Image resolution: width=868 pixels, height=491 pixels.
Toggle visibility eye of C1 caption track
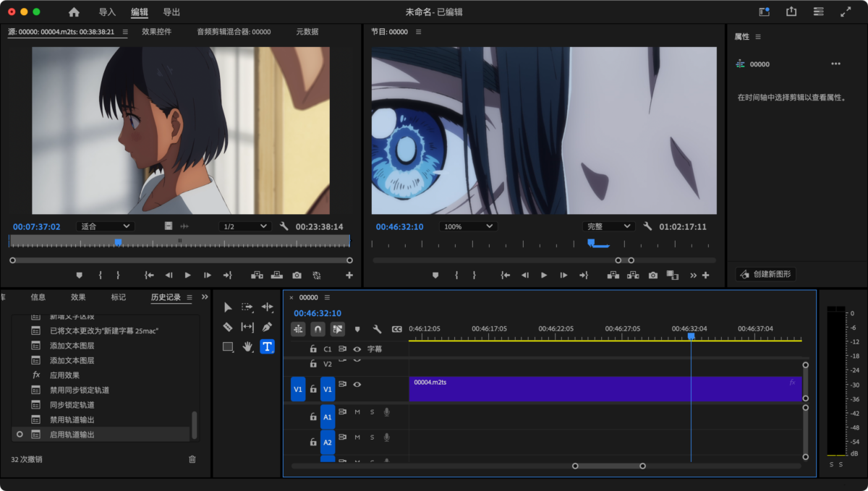(357, 349)
